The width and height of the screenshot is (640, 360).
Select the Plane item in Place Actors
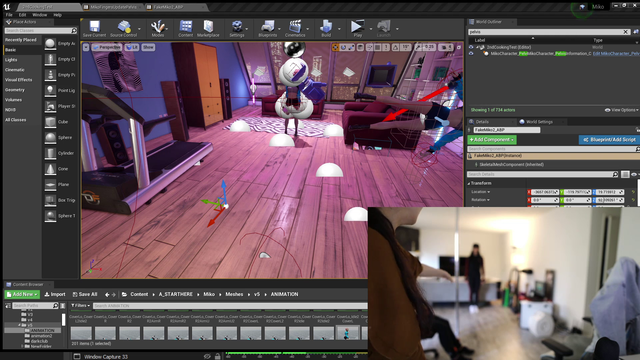(x=60, y=184)
